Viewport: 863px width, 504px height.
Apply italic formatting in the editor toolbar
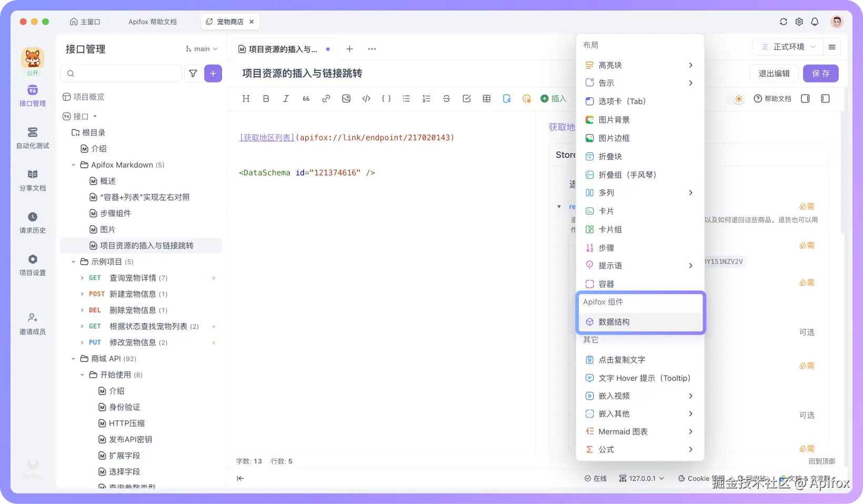(286, 98)
